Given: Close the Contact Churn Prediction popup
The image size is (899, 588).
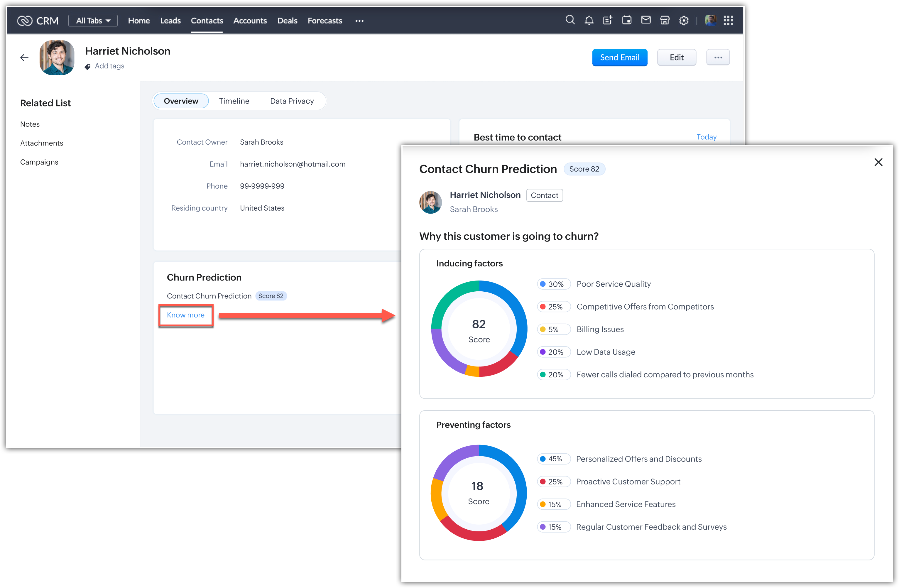Looking at the screenshot, I should tap(878, 162).
